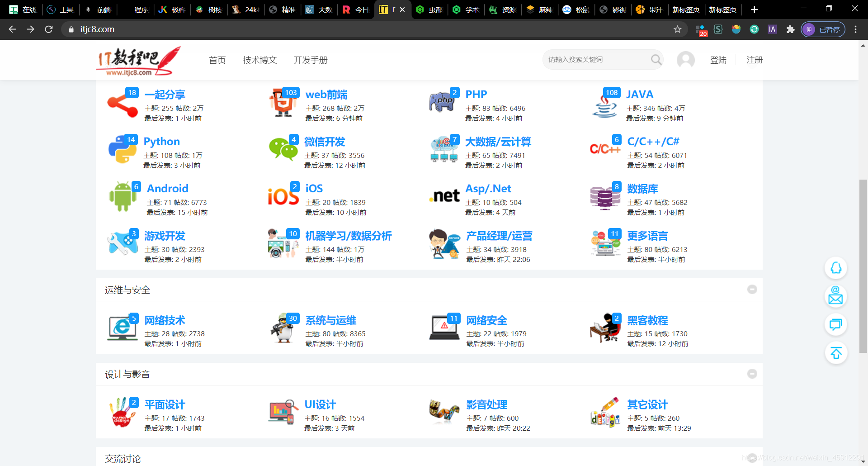Open a new browser tab
This screenshot has height=466, width=868.
click(754, 10)
